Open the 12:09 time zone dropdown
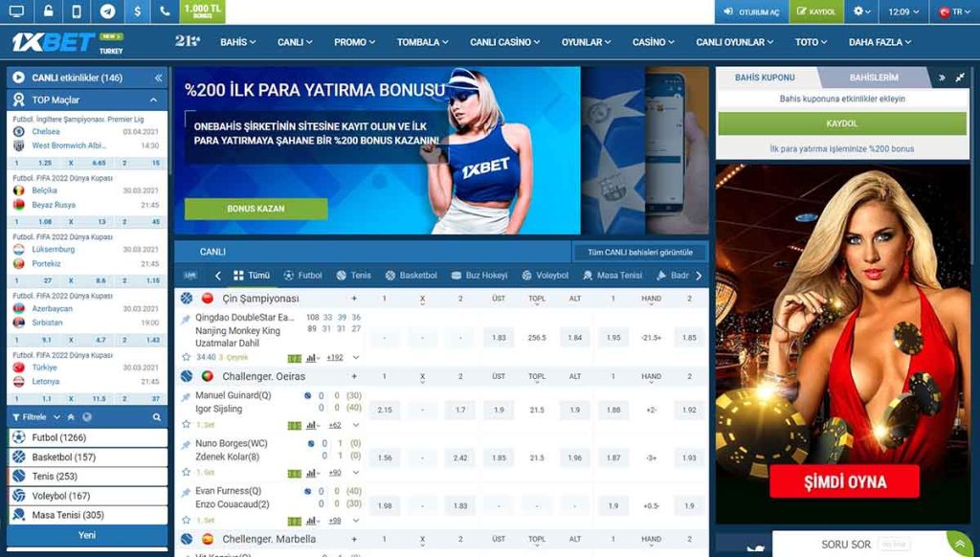980x557 pixels. (x=903, y=11)
